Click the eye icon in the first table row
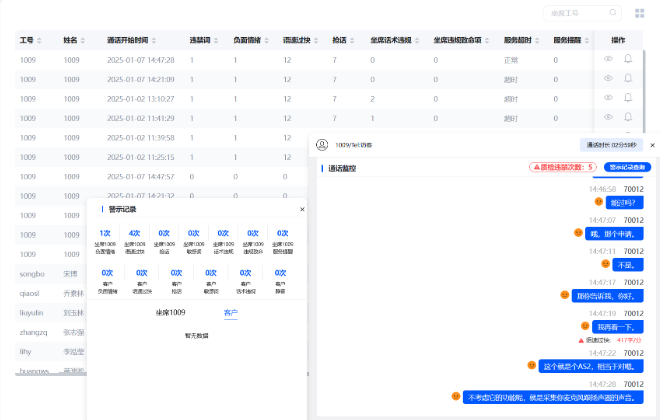The width and height of the screenshot is (660, 420). coord(607,60)
